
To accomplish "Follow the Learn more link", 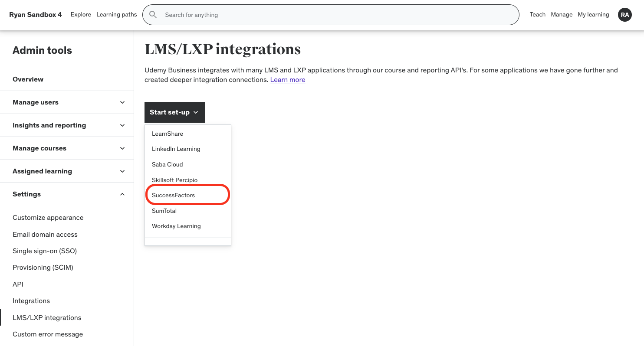I will click(x=288, y=80).
